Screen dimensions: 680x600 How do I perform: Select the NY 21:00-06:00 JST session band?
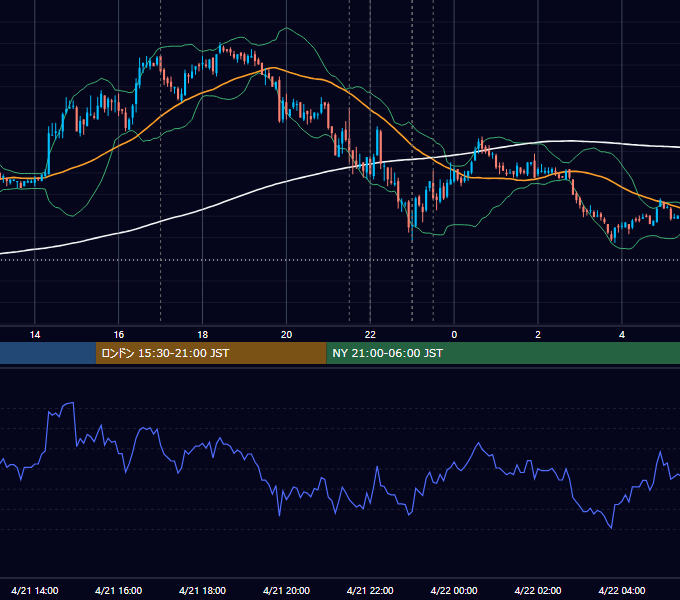503,353
